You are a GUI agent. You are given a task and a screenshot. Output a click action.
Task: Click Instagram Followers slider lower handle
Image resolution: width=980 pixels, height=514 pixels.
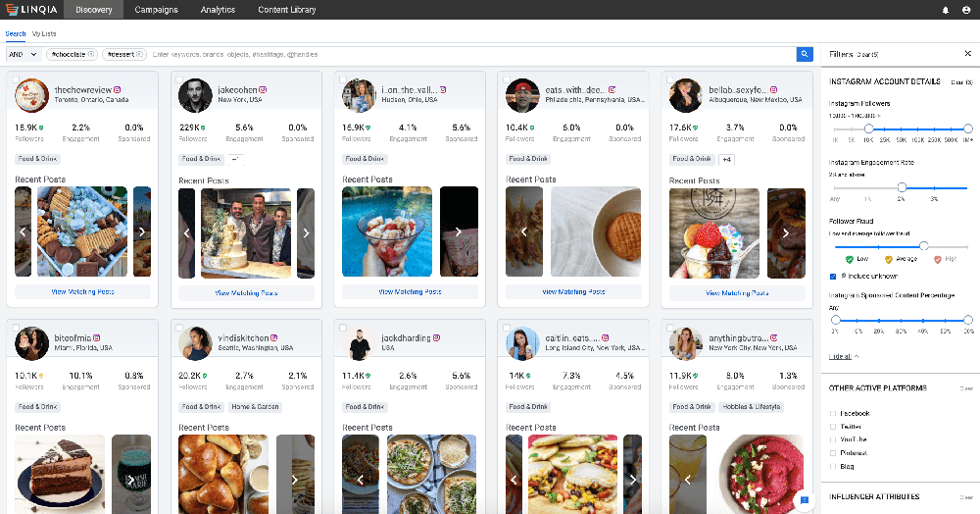tap(868, 128)
